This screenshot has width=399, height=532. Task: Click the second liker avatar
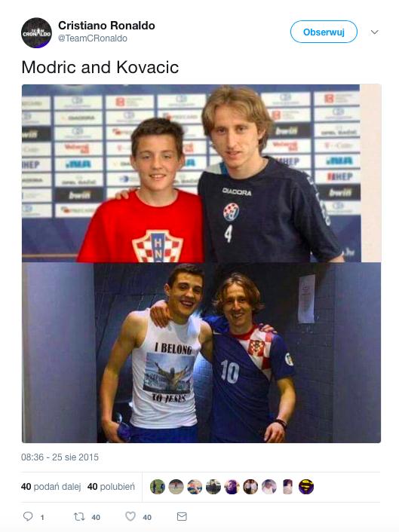click(176, 487)
